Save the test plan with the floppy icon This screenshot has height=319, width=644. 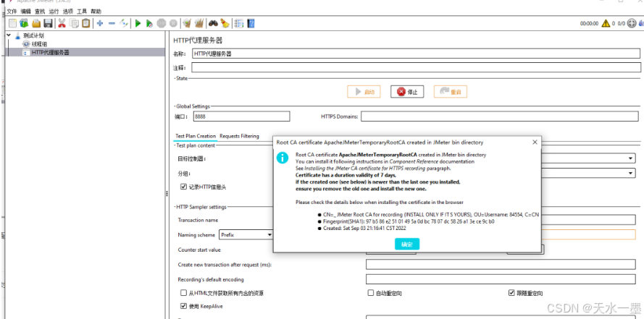(x=48, y=23)
